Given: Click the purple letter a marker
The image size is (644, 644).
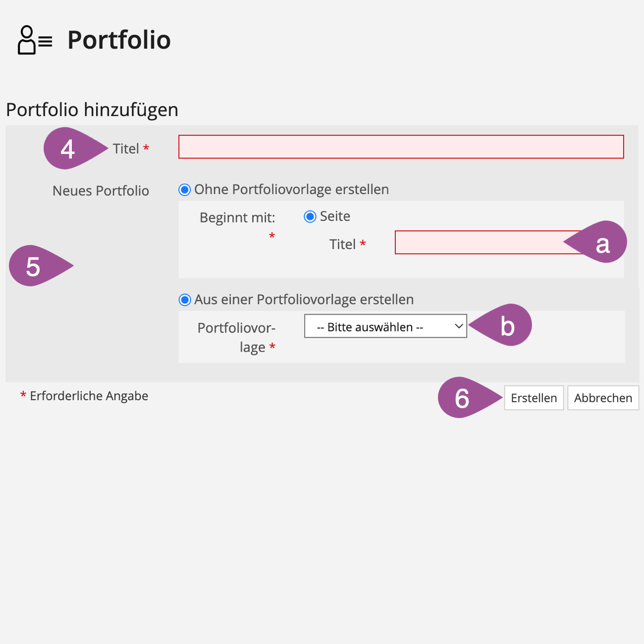Looking at the screenshot, I should [x=602, y=243].
